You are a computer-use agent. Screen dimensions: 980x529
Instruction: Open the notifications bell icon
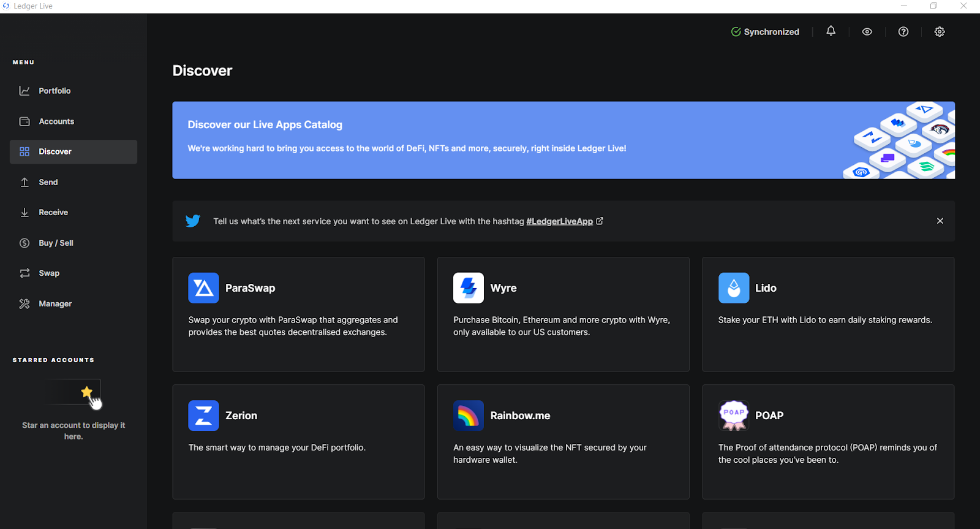(831, 31)
